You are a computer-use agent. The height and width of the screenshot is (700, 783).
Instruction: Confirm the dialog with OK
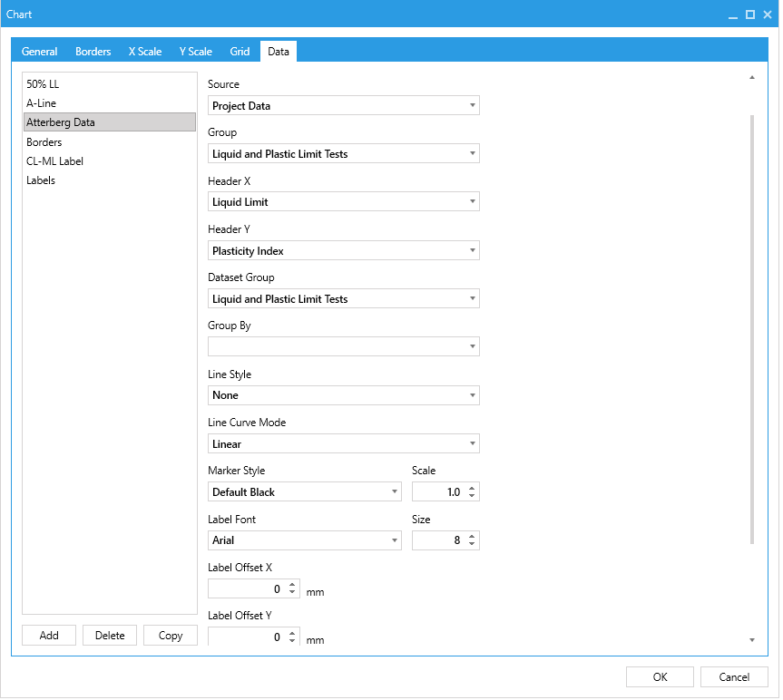pos(660,677)
